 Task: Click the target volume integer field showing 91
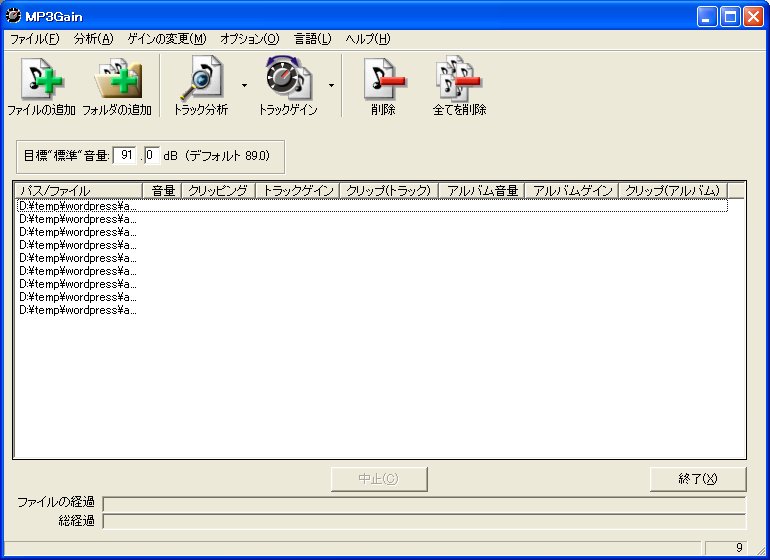(127, 155)
